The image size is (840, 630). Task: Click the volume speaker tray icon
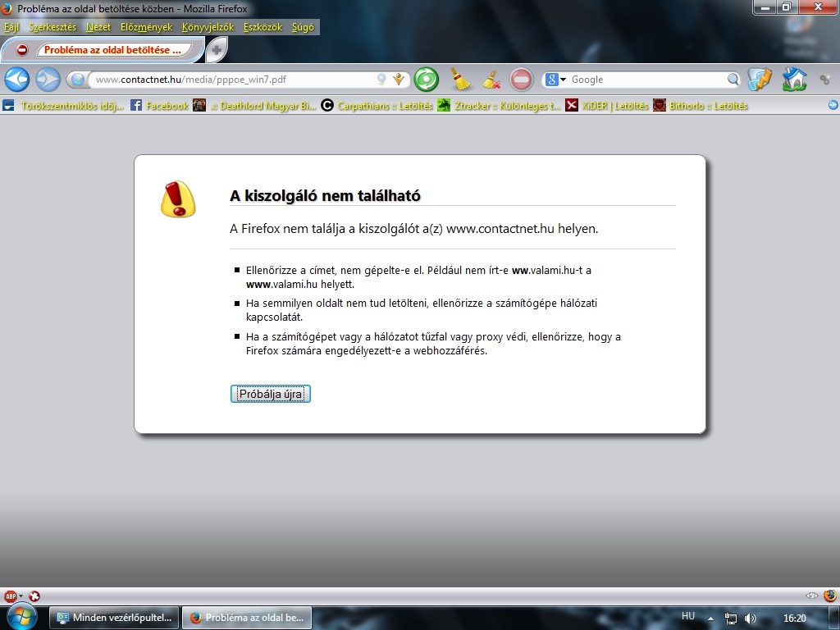(x=751, y=619)
